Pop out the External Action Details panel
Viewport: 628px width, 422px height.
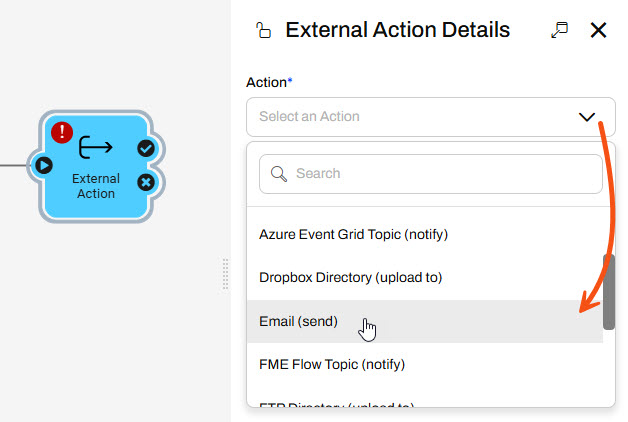tap(560, 30)
